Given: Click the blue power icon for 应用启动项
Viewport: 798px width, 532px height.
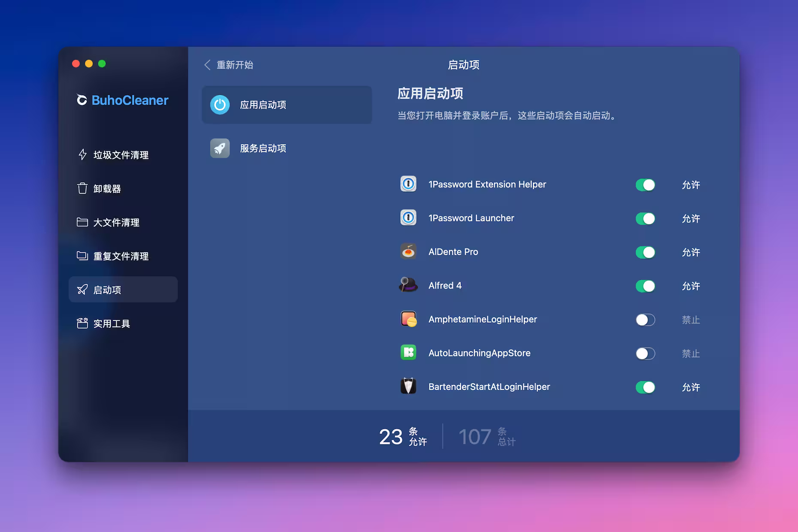Looking at the screenshot, I should (220, 105).
